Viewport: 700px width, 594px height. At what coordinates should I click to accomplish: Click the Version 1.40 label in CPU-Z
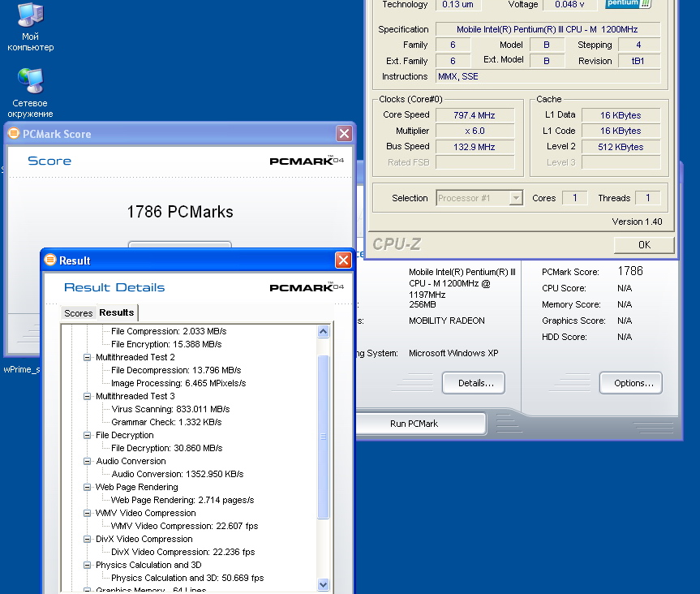637,222
